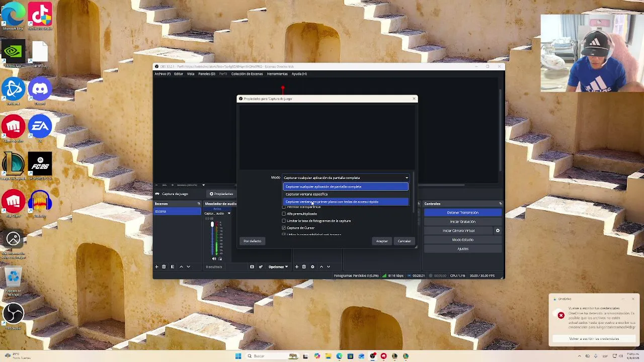Open File Explorer from the taskbar
The width and height of the screenshot is (644, 362).
coord(328,356)
